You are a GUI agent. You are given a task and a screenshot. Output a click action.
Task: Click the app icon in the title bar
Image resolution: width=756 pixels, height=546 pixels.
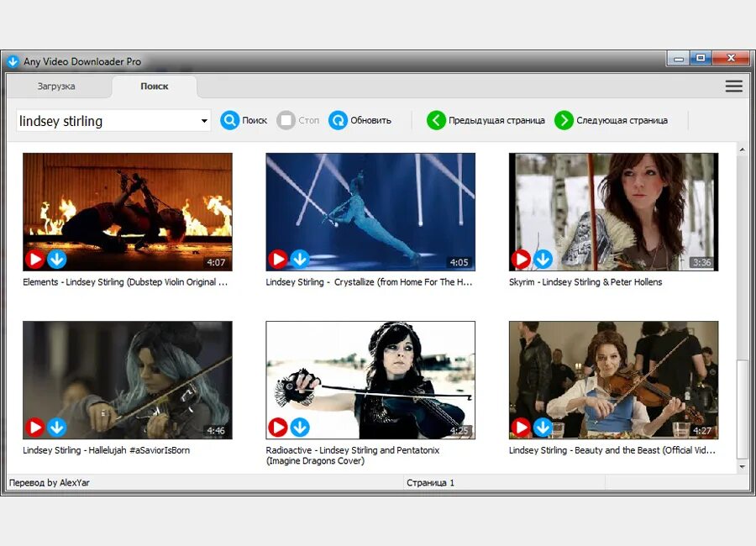coord(13,61)
